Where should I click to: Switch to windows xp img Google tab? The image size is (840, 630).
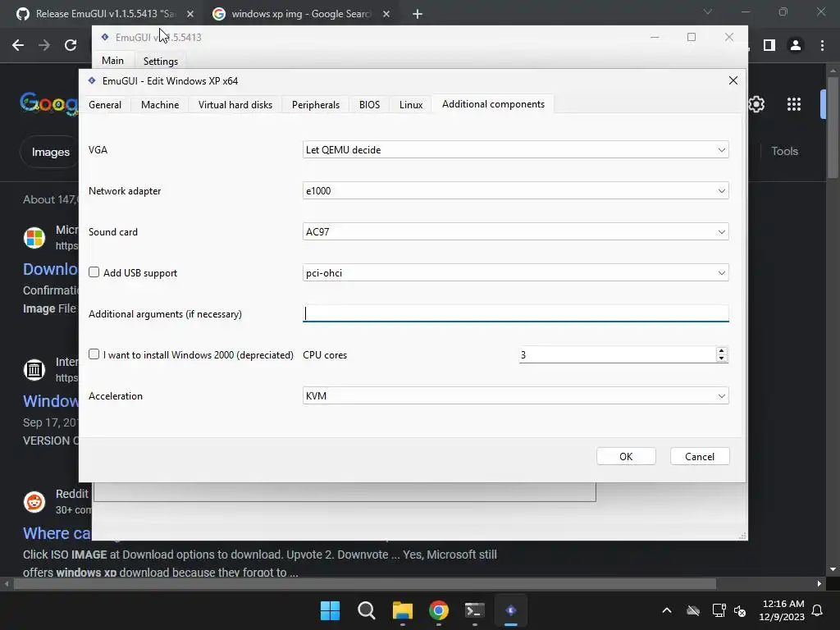tap(300, 14)
